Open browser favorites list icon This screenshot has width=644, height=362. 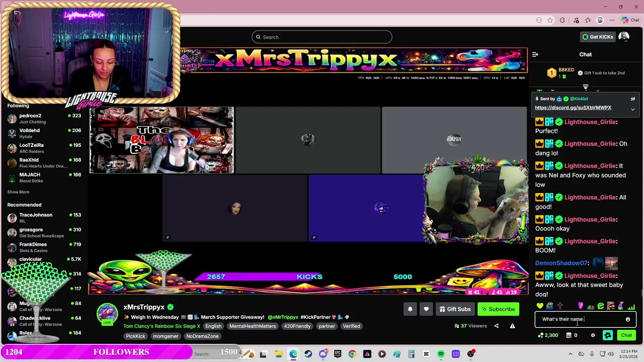[588, 20]
